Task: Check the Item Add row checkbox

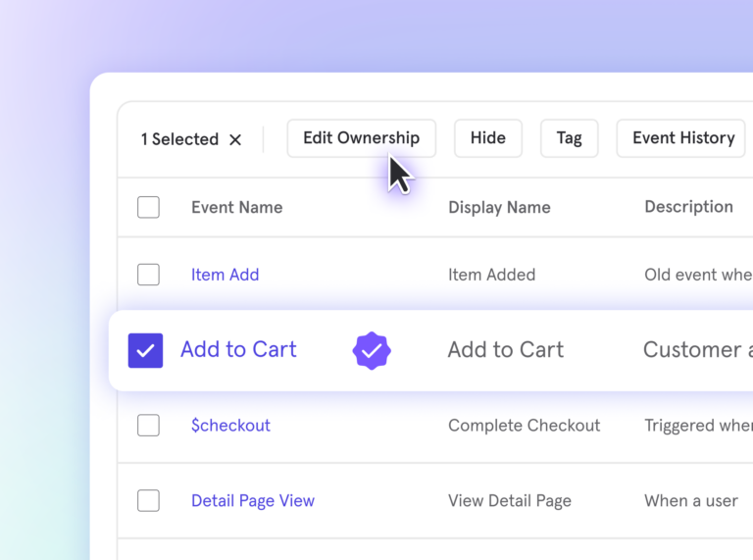Action: point(148,275)
